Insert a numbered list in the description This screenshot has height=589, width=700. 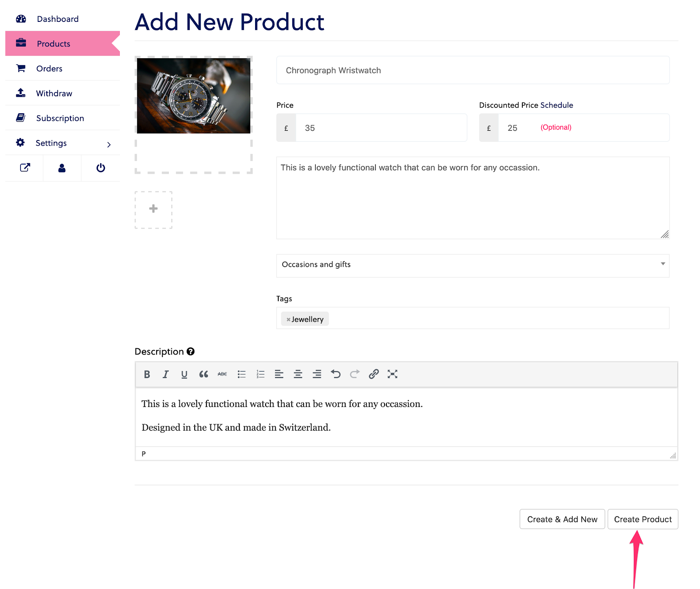coord(260,374)
